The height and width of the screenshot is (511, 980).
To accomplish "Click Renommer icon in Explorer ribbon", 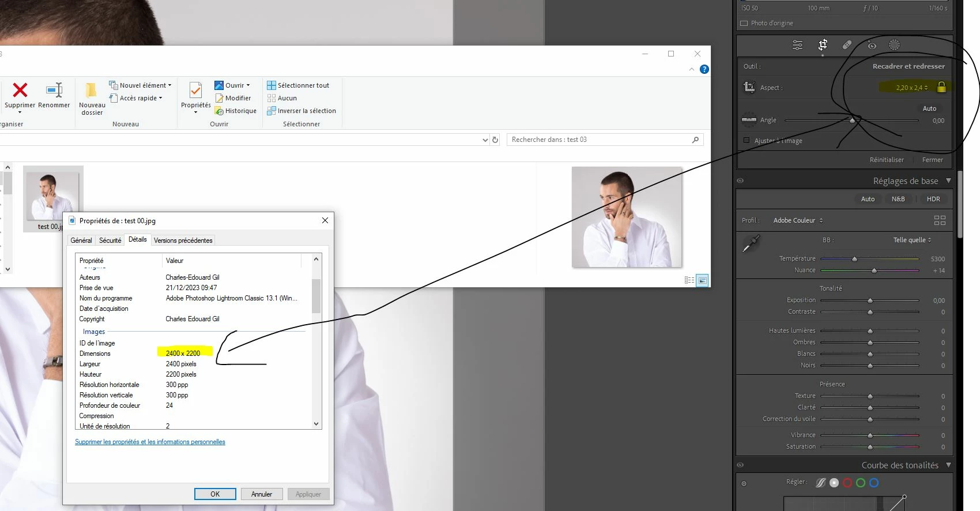I will tap(54, 90).
